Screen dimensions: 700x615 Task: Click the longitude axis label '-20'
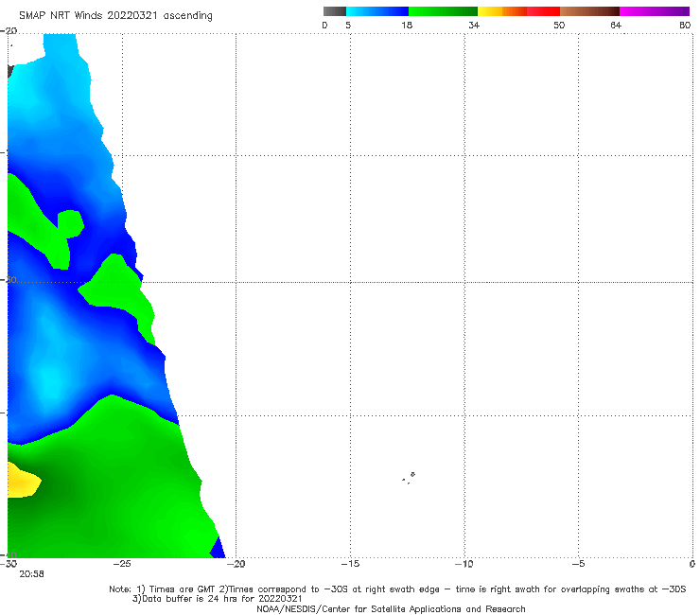click(x=236, y=564)
